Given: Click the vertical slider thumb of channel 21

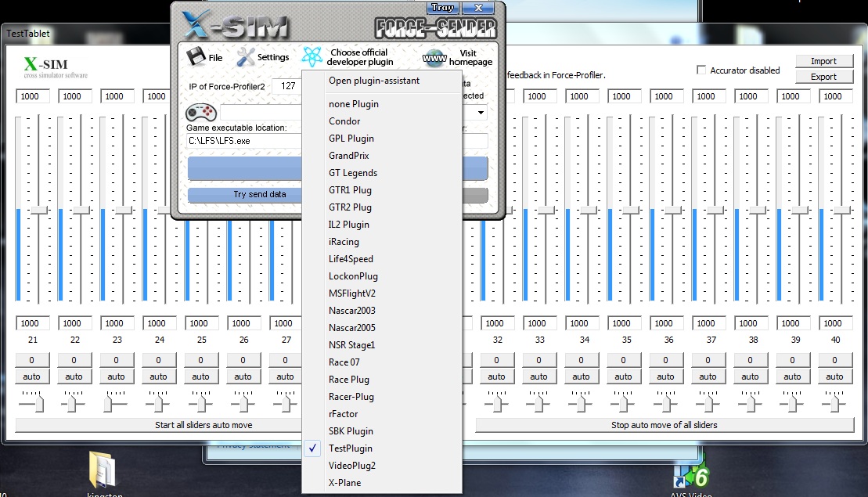Looking at the screenshot, I should 39,211.
